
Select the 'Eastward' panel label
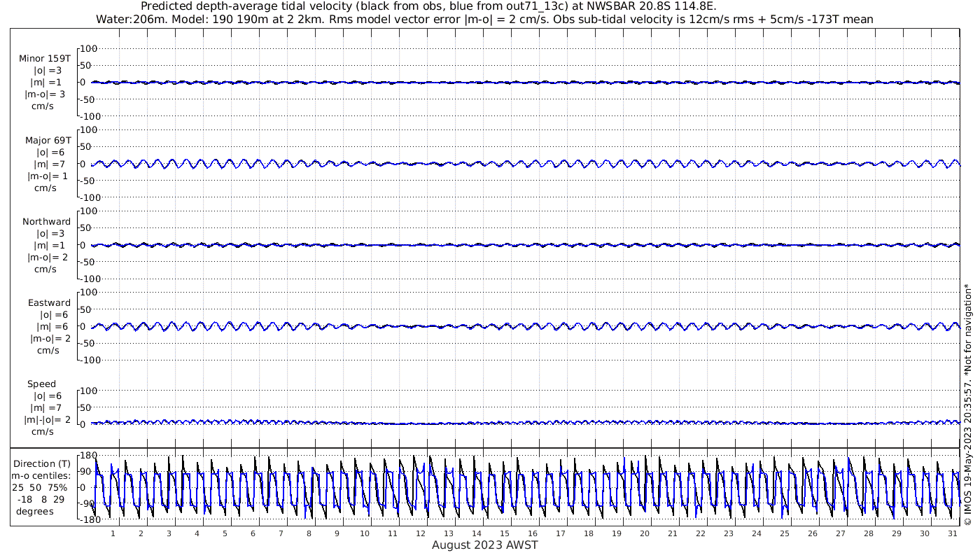[x=49, y=302]
